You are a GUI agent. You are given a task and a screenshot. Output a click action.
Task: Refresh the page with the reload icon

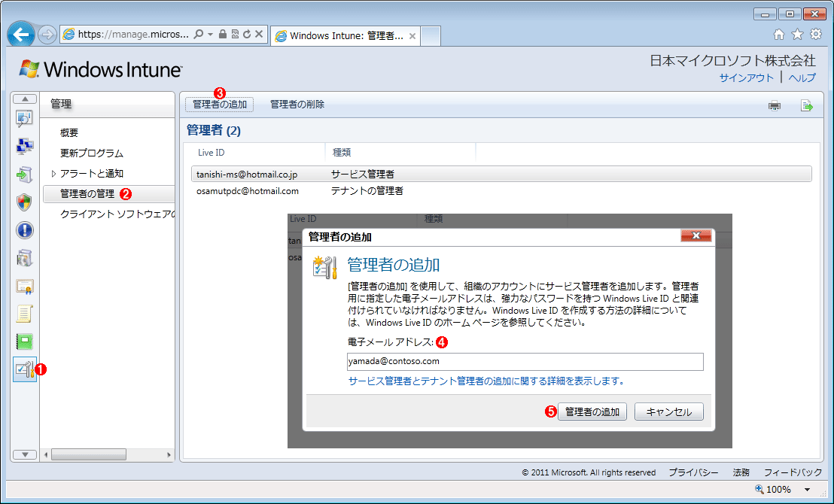(247, 34)
